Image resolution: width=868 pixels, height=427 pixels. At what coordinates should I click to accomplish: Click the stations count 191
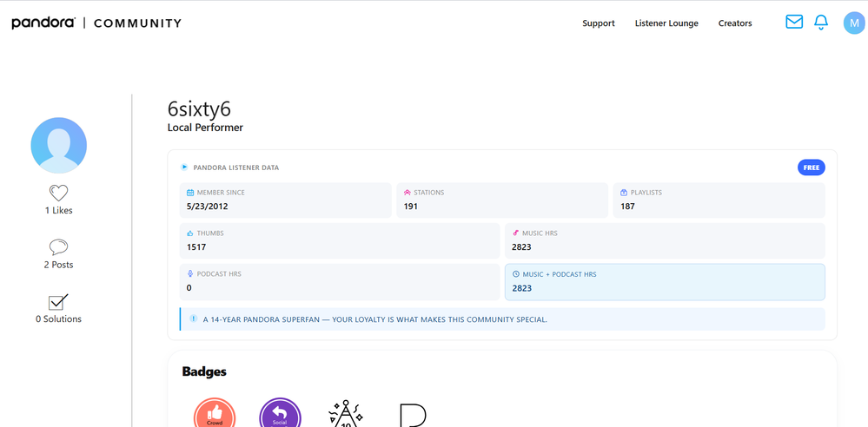(x=411, y=207)
